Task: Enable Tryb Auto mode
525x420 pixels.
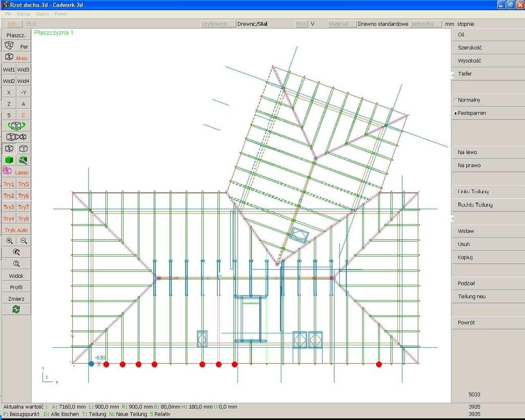Action: [16, 230]
